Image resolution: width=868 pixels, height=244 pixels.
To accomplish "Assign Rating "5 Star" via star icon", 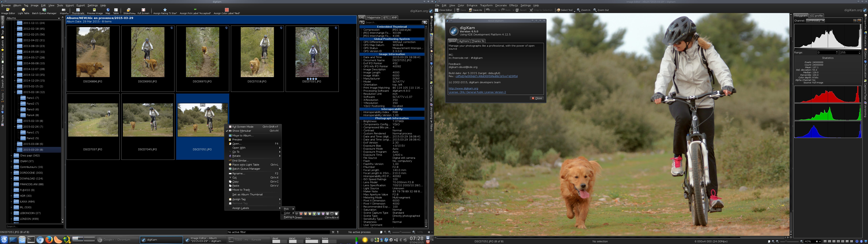I will click(165, 12).
